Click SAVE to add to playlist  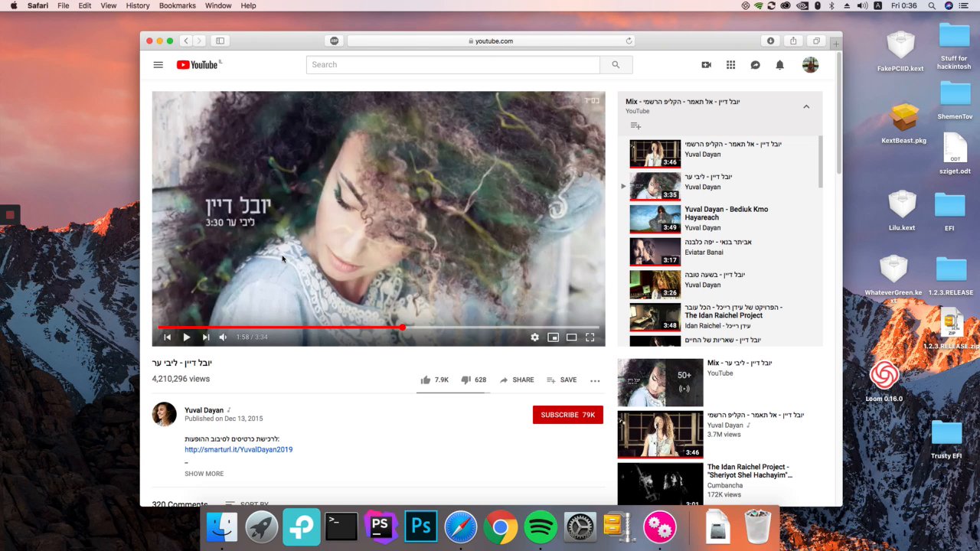click(x=561, y=380)
